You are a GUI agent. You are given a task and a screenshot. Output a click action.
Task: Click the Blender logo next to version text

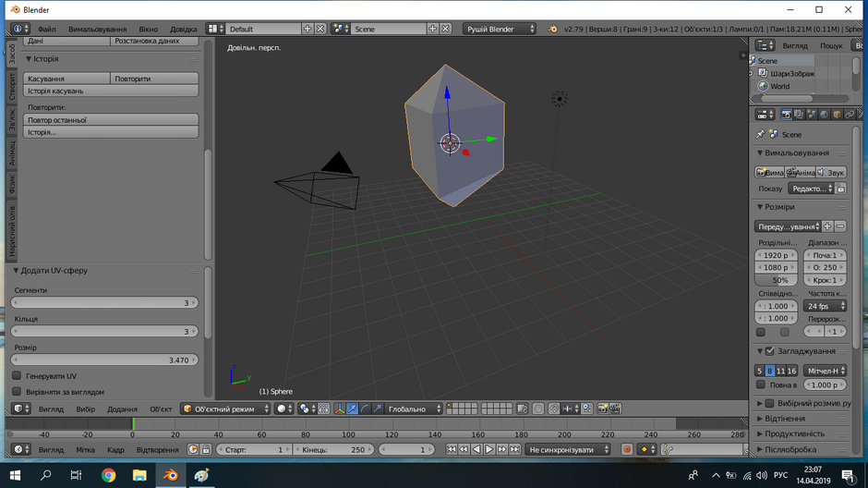[x=552, y=29]
